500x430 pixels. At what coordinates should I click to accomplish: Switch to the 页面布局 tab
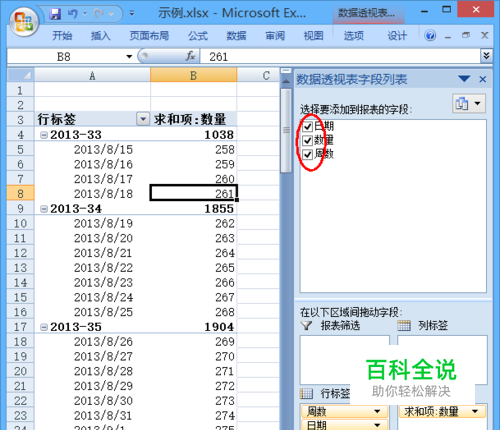[x=149, y=35]
